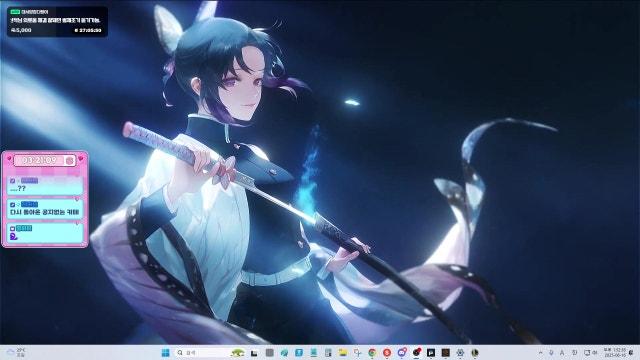Screen dimensions: 640x360
Task: Open the blue gear icon on taskbar
Action: pyautogui.click(x=460, y=353)
